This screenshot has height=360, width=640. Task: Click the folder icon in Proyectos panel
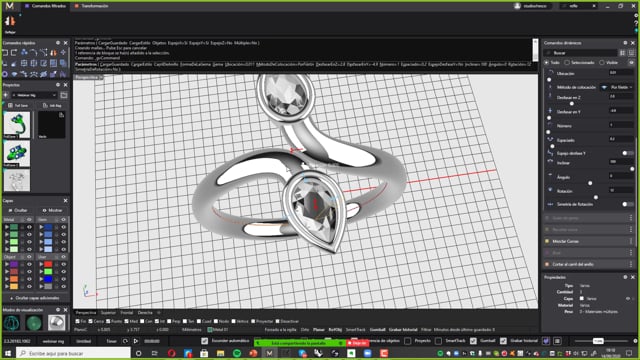[x=64, y=95]
